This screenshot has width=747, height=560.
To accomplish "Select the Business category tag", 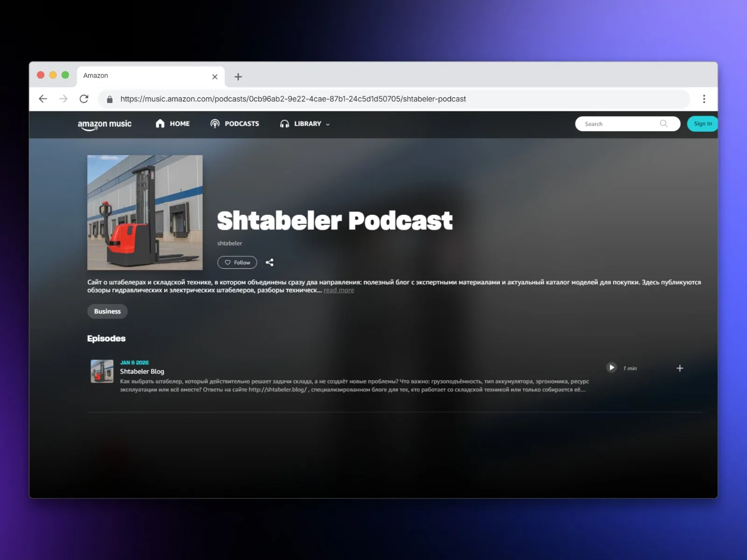I will (107, 311).
